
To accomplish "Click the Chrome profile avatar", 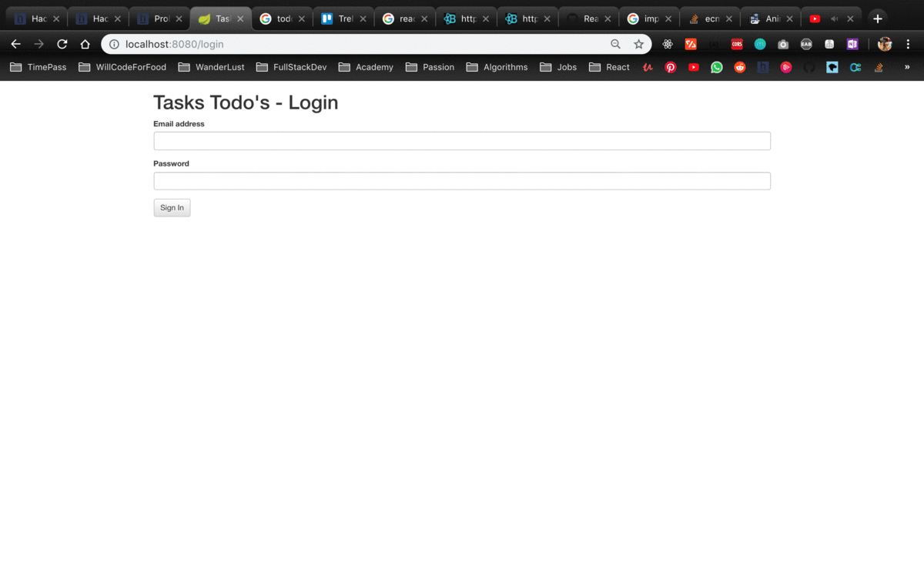I will point(885,44).
